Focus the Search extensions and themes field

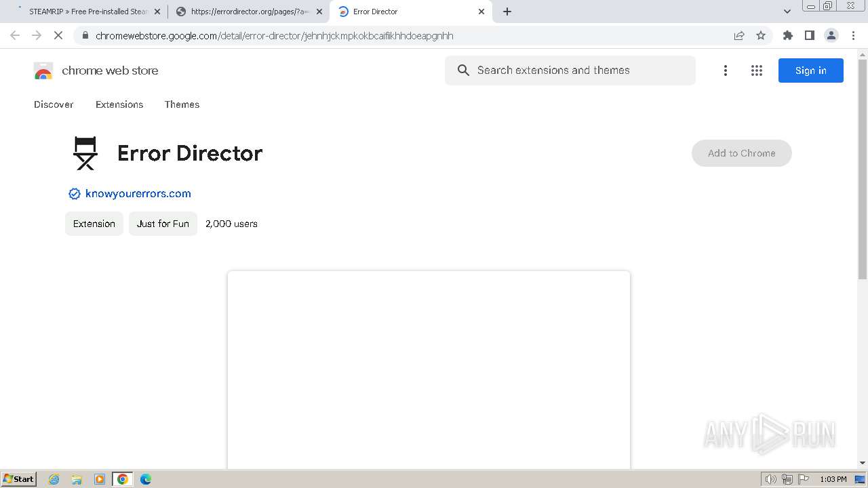570,70
